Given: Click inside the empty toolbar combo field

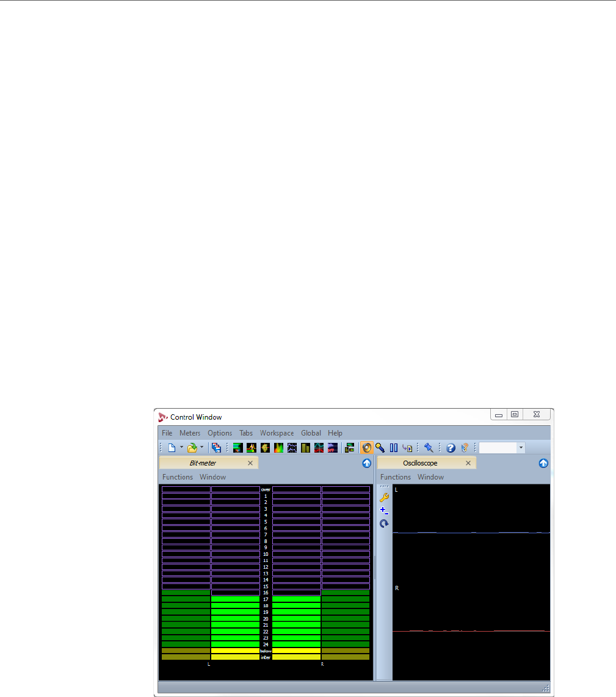Looking at the screenshot, I should [x=498, y=448].
